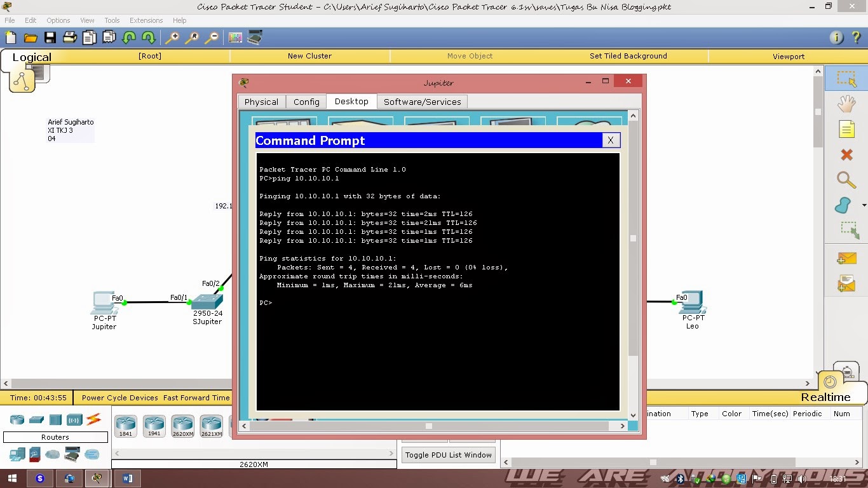
Task: Choose the 1841 router model
Action: tap(125, 426)
